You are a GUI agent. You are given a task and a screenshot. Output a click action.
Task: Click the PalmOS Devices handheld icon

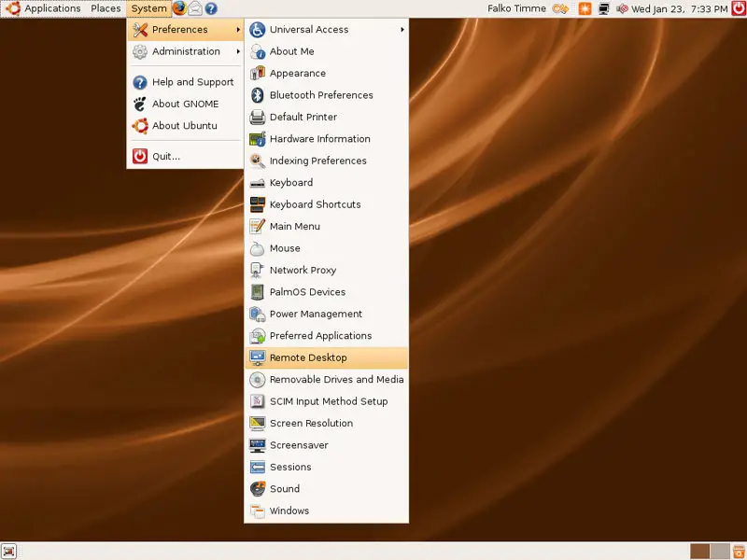click(258, 292)
